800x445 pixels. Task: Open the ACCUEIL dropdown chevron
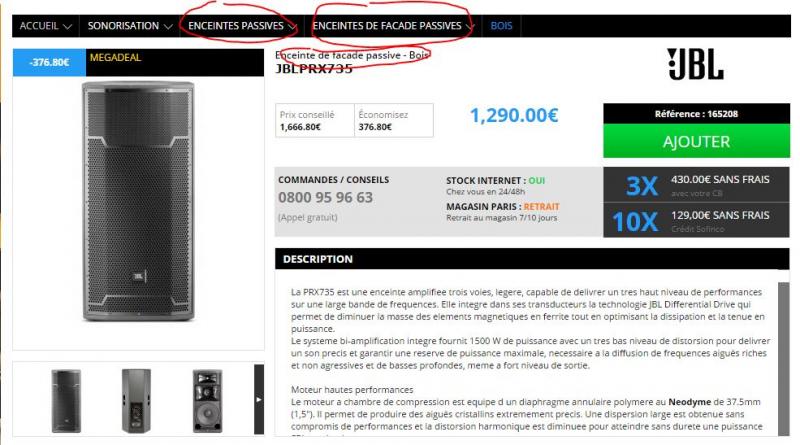point(68,26)
